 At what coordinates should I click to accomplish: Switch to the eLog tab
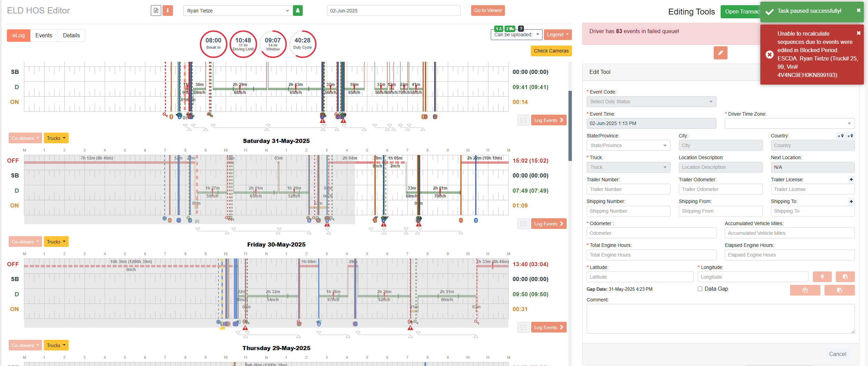point(19,36)
